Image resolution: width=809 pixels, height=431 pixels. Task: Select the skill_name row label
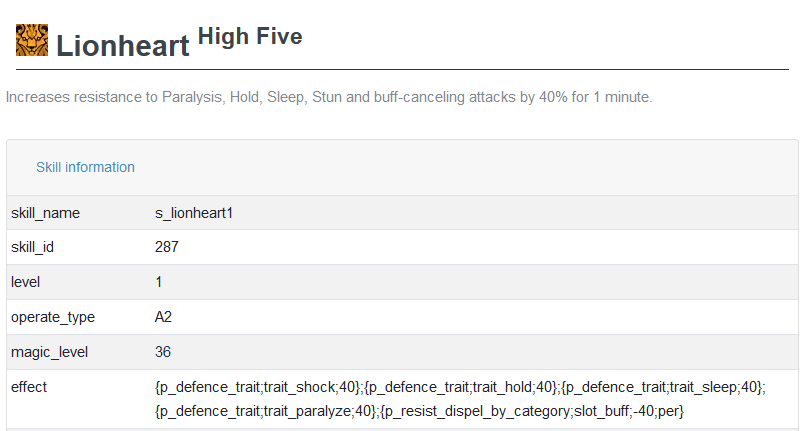pyautogui.click(x=45, y=213)
